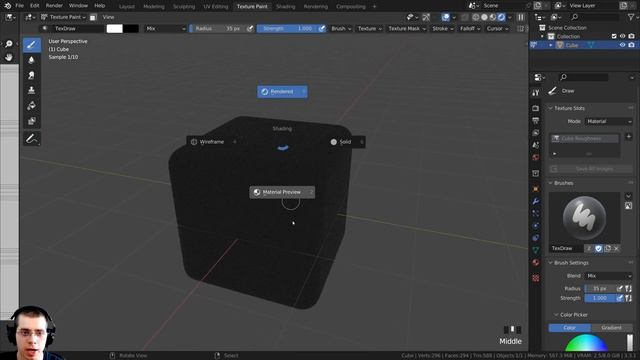Viewport: 640px width, 360px height.
Task: Open the File menu
Action: pyautogui.click(x=19, y=6)
